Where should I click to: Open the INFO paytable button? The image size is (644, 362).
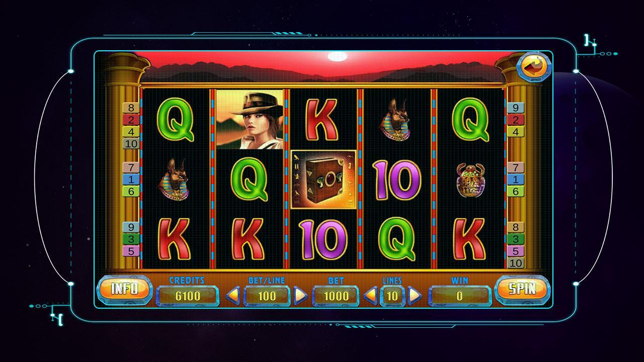coord(124,289)
